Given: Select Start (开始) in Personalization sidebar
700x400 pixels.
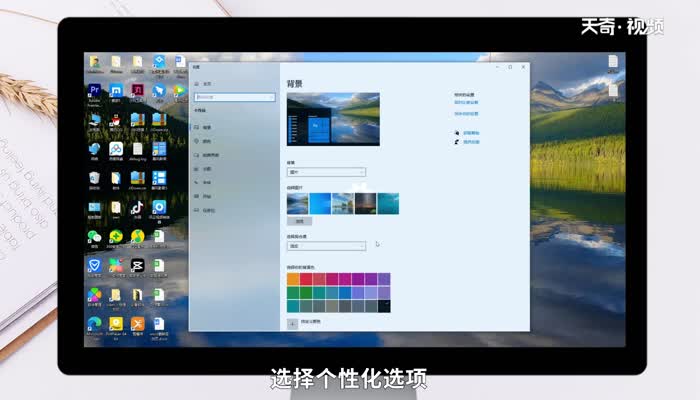Looking at the screenshot, I should [203, 196].
